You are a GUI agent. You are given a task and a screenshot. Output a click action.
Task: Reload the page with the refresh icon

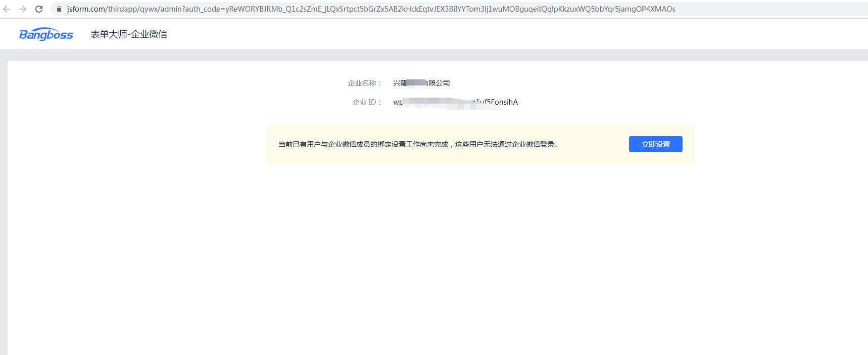click(x=39, y=9)
